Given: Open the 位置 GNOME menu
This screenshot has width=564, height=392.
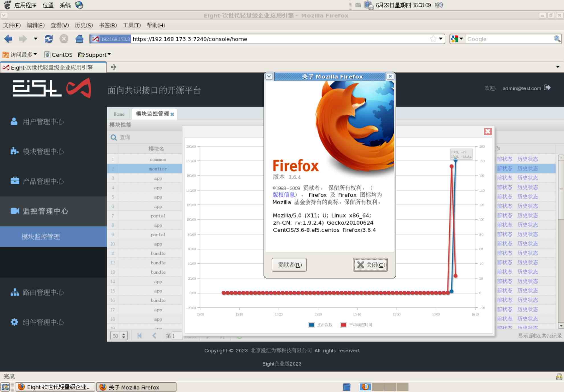Looking at the screenshot, I should 48,5.
